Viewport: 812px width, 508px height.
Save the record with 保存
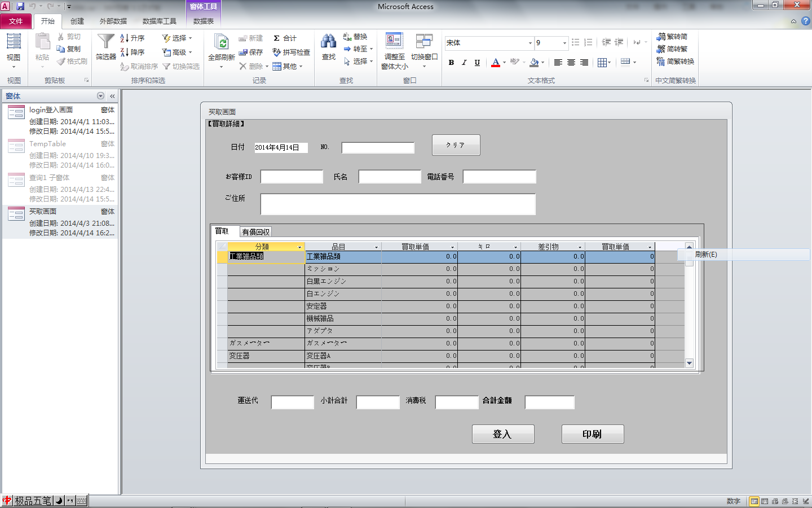251,52
